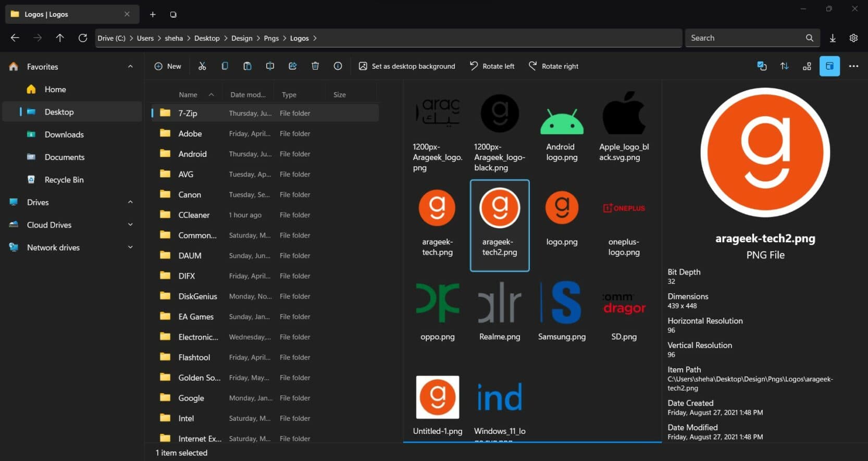Click the Forward arrow
868x461 pixels.
point(38,38)
